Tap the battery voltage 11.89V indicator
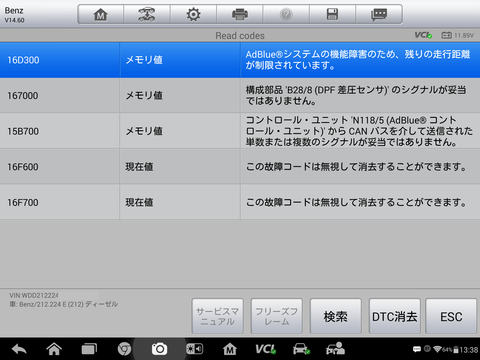Image resolution: width=480 pixels, height=360 pixels. click(x=457, y=35)
